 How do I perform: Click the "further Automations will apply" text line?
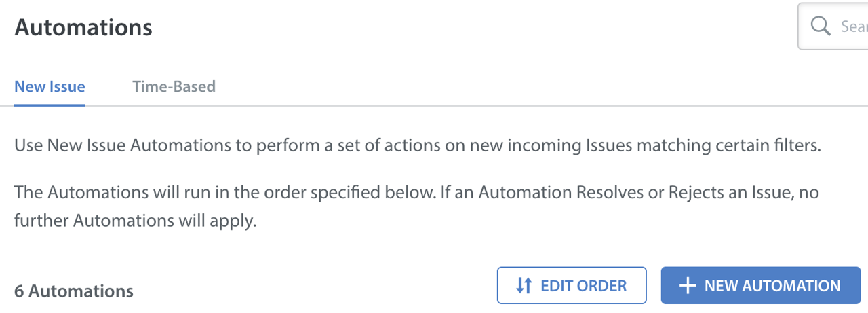pos(136,221)
